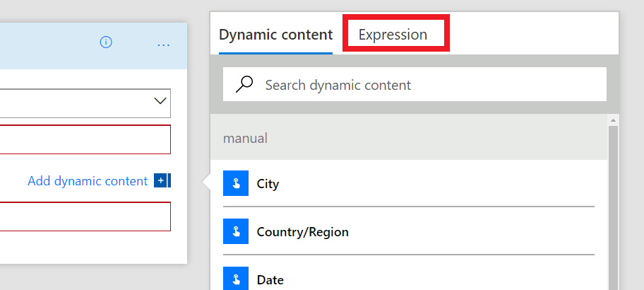Click the red-outlined field below Add dynamic content
Image resolution: width=644 pixels, height=290 pixels.
[x=85, y=216]
